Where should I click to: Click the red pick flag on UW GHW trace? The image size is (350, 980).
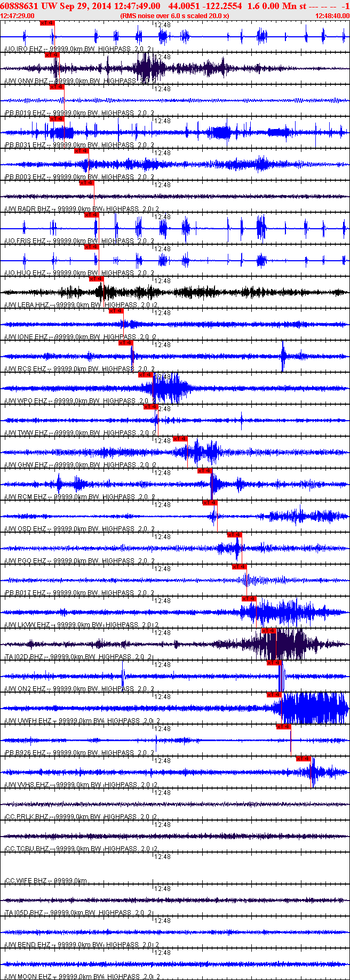click(180, 439)
